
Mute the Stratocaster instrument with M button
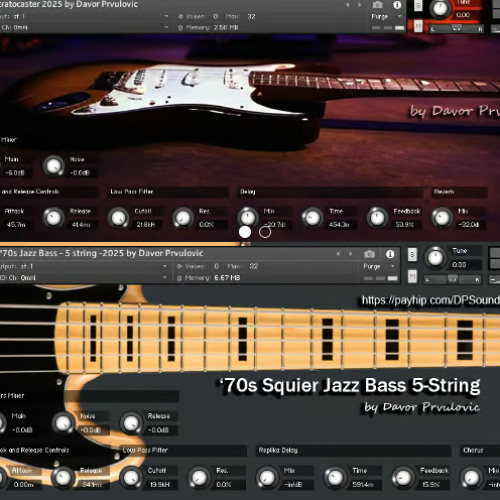(418, 26)
